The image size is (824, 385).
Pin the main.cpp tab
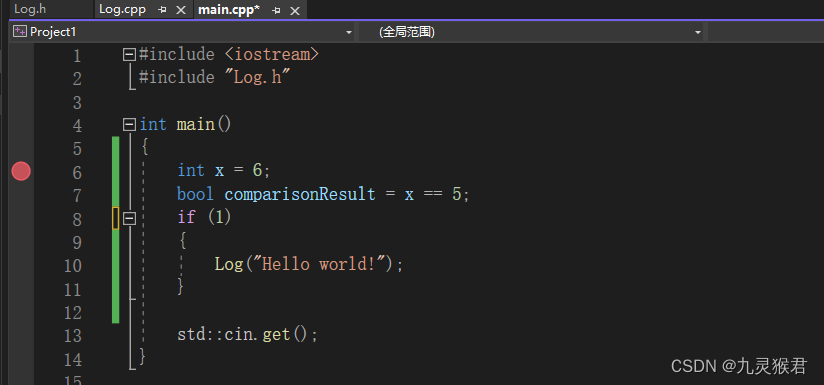pyautogui.click(x=276, y=11)
